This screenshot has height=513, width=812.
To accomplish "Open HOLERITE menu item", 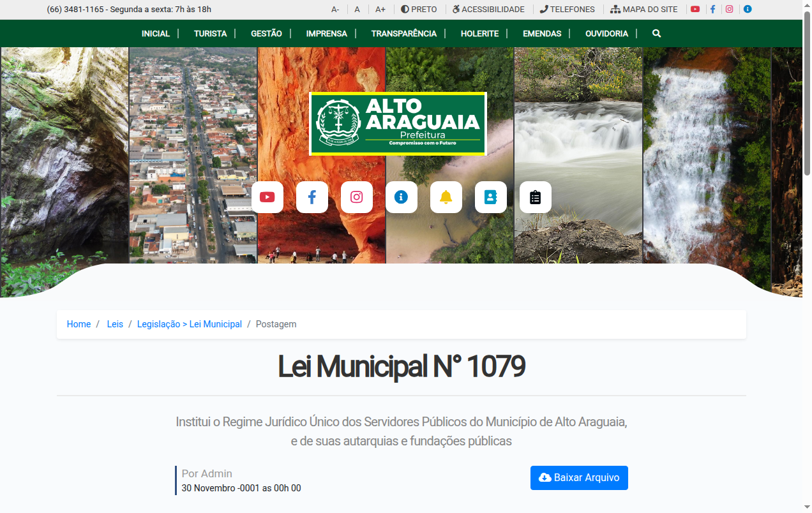I will [x=480, y=34].
